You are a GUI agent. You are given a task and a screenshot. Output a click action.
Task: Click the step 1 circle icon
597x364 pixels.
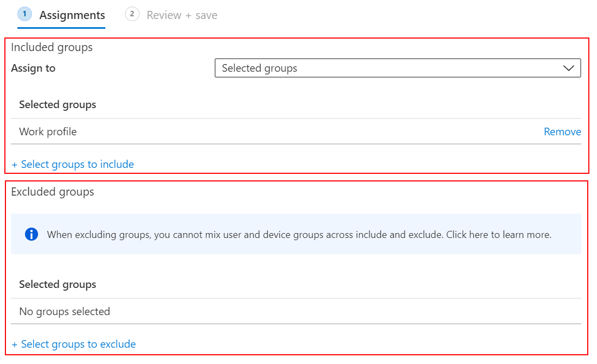click(25, 14)
